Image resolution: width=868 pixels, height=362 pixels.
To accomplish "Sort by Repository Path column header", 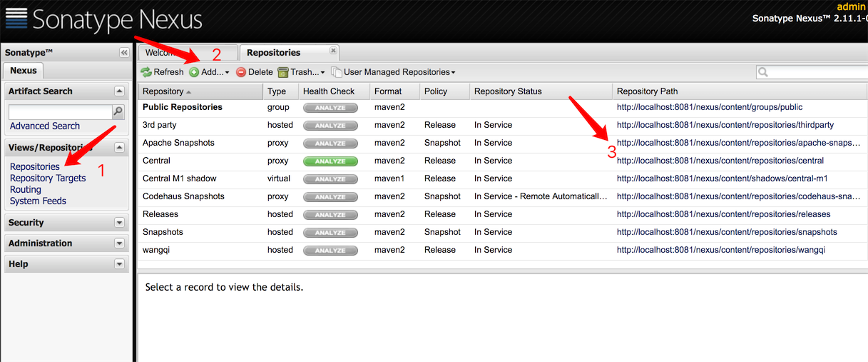I will click(740, 91).
